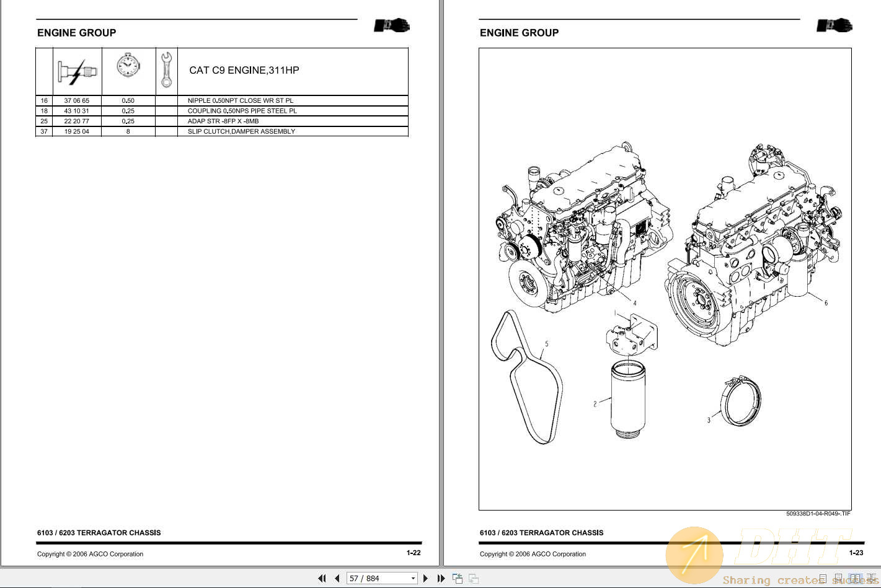The height and width of the screenshot is (588, 881).
Task: Click the 0.50 time value cell
Action: [x=128, y=100]
